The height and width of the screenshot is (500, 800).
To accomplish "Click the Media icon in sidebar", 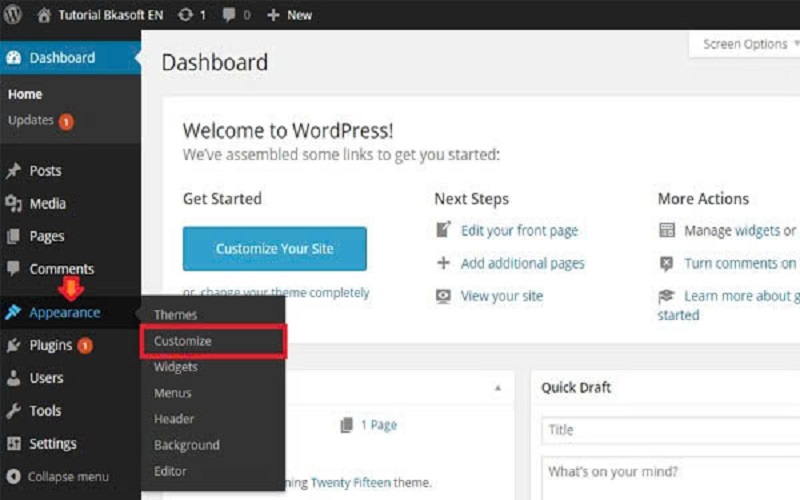I will pyautogui.click(x=13, y=204).
